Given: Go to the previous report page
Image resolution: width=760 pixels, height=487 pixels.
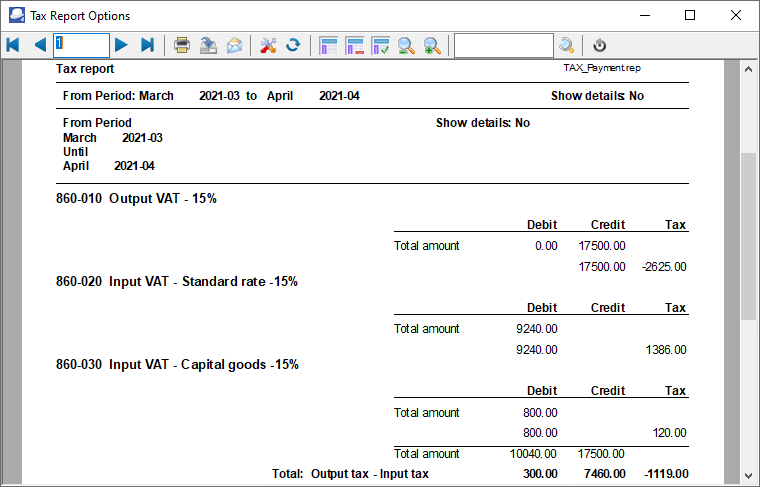Looking at the screenshot, I should point(39,45).
